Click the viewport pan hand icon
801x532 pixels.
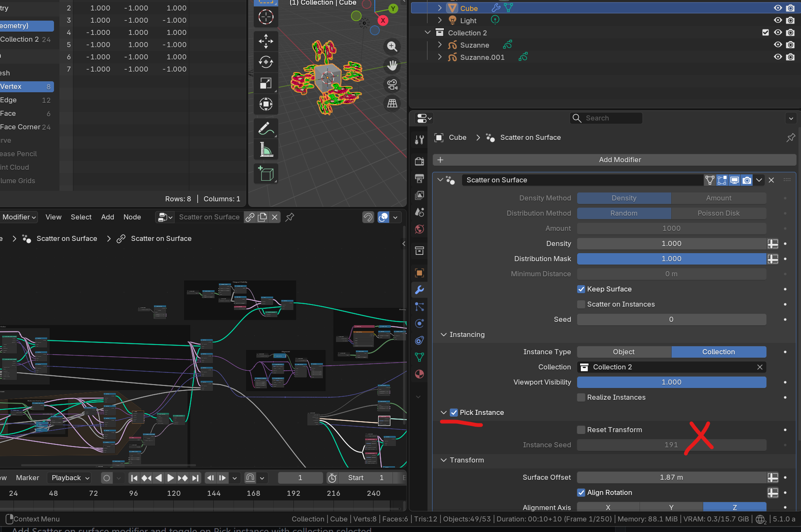coord(392,65)
